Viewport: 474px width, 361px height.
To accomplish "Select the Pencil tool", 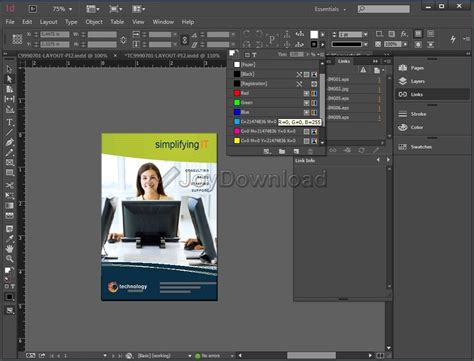I will (x=9, y=152).
